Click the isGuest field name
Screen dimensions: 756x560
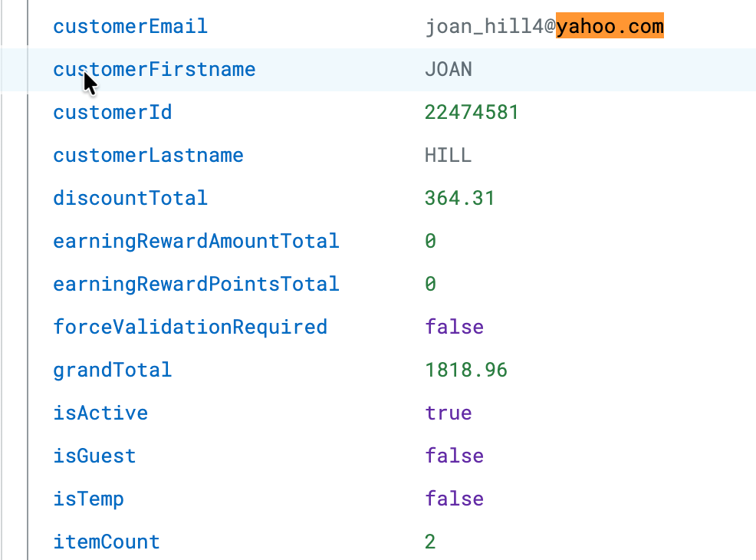[x=94, y=456]
